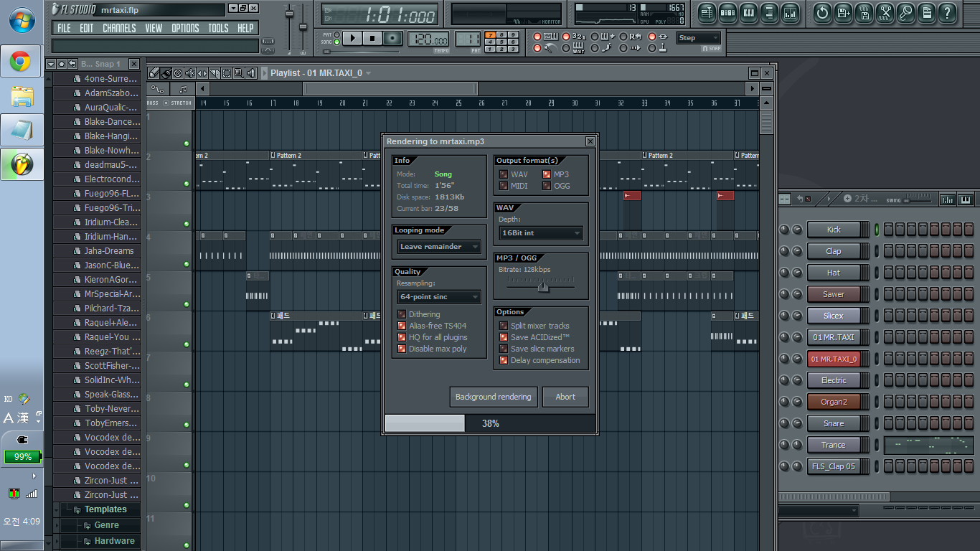Open graph editor in Channel rack
The image size is (980, 551).
(x=947, y=199)
